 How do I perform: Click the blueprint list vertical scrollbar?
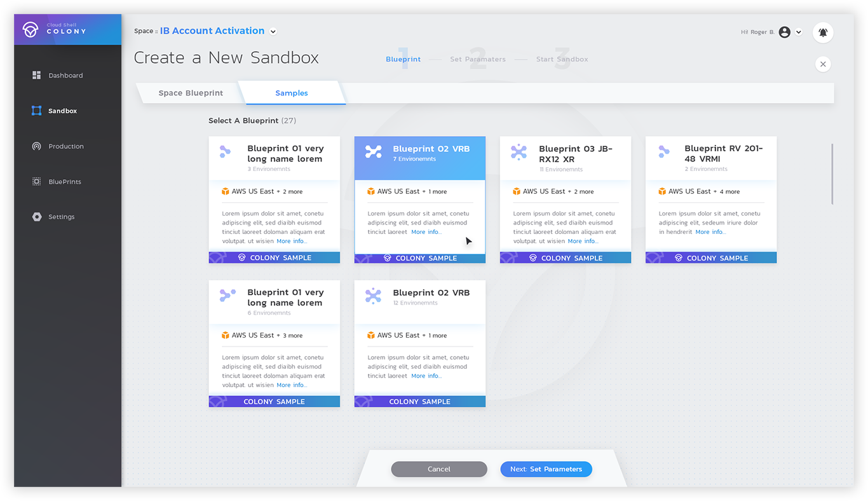pos(832,174)
